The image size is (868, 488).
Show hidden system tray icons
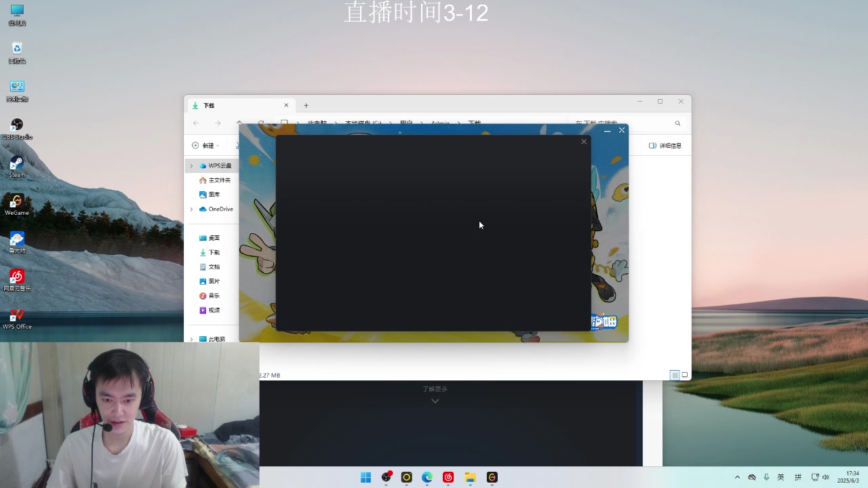(x=737, y=477)
